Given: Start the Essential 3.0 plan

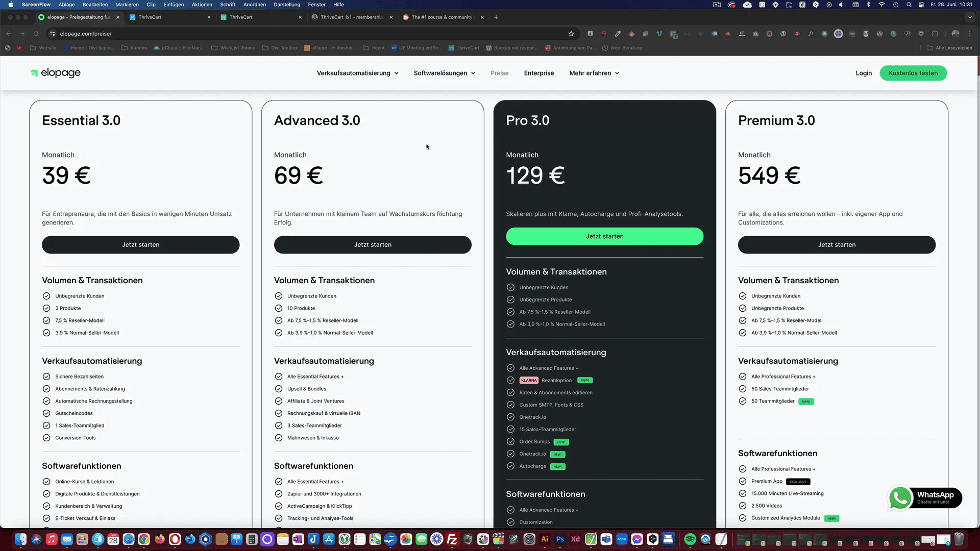Looking at the screenshot, I should click(x=140, y=245).
